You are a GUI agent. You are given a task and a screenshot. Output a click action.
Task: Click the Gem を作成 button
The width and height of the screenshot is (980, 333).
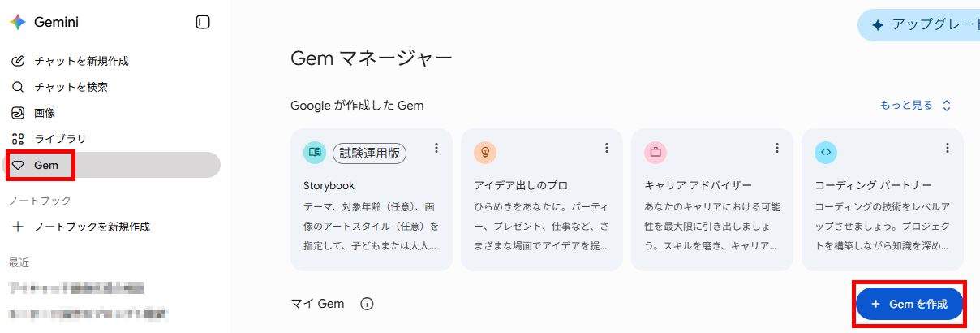tap(909, 304)
